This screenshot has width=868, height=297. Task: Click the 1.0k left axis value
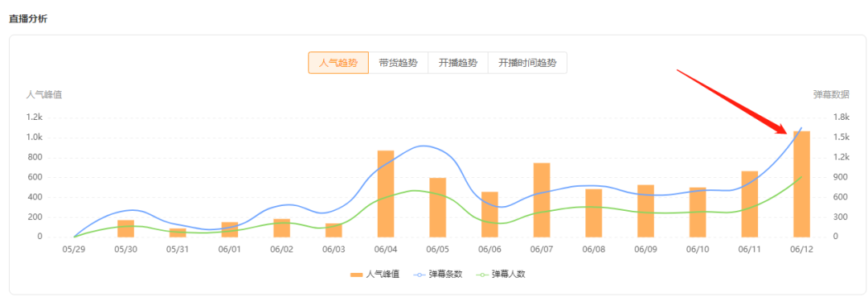point(35,138)
